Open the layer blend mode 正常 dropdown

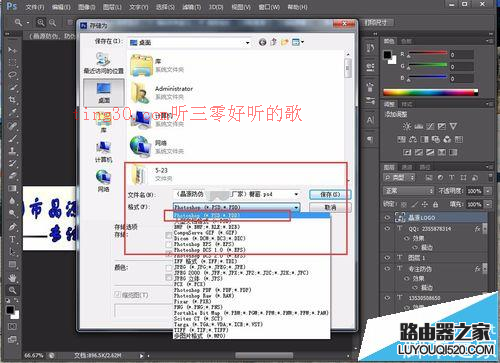[x=408, y=191]
